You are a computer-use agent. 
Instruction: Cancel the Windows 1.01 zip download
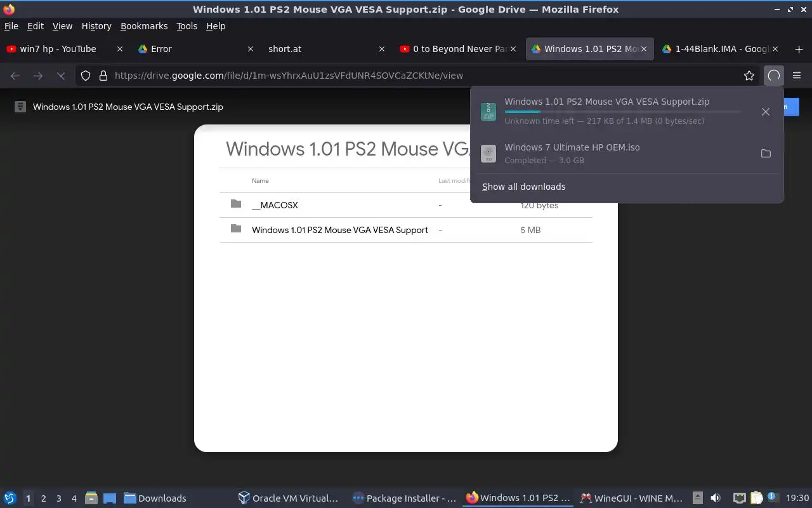point(766,112)
